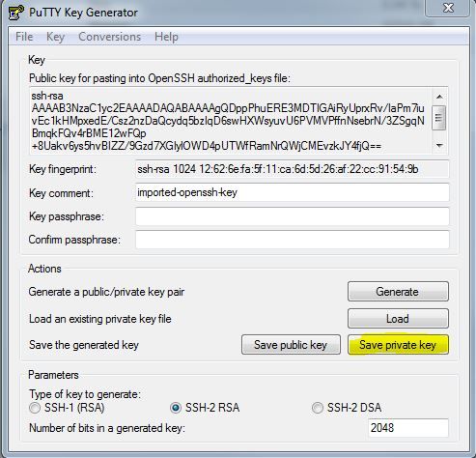Image resolution: width=476 pixels, height=458 pixels.
Task: Select the SSH-2 DSA key type
Action: [x=317, y=408]
